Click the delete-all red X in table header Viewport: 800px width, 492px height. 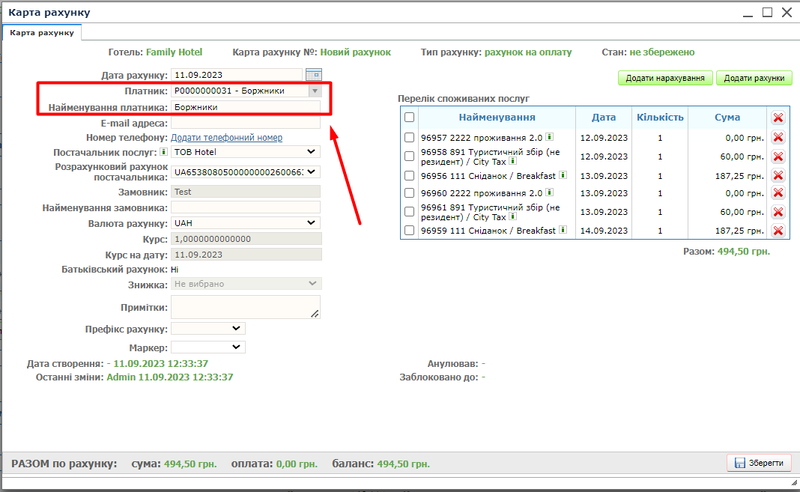click(x=778, y=117)
